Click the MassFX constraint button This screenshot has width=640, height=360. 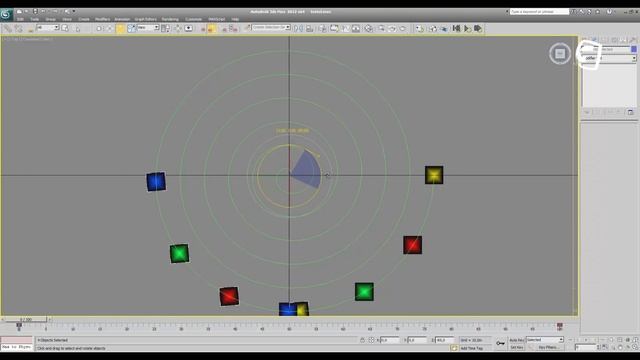444,29
